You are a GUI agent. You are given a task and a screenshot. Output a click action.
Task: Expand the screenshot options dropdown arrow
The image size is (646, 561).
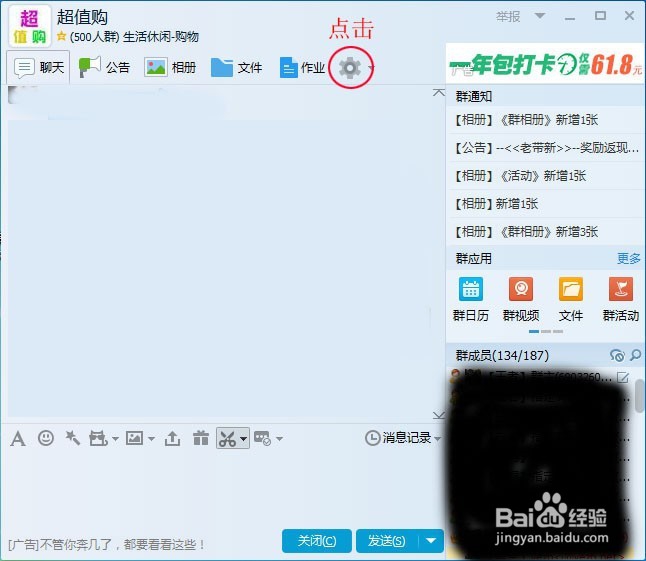click(x=243, y=439)
